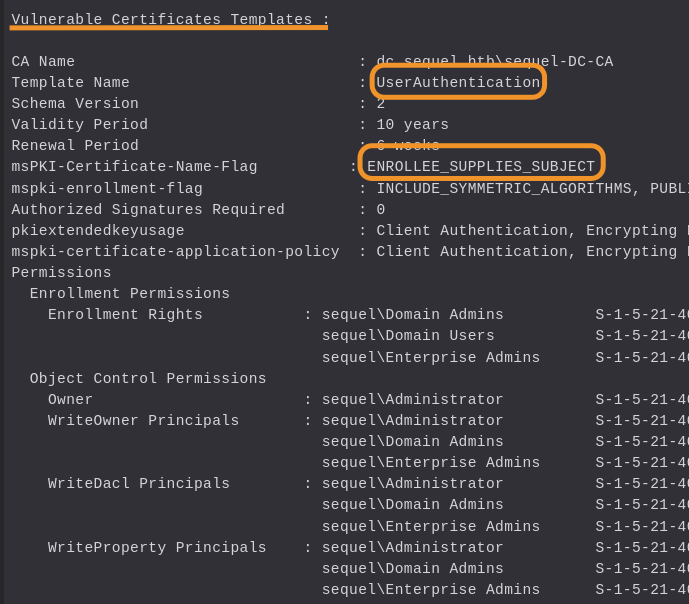The height and width of the screenshot is (604, 689).
Task: Click the 'WriteOwner Principals' label
Action: click(143, 420)
